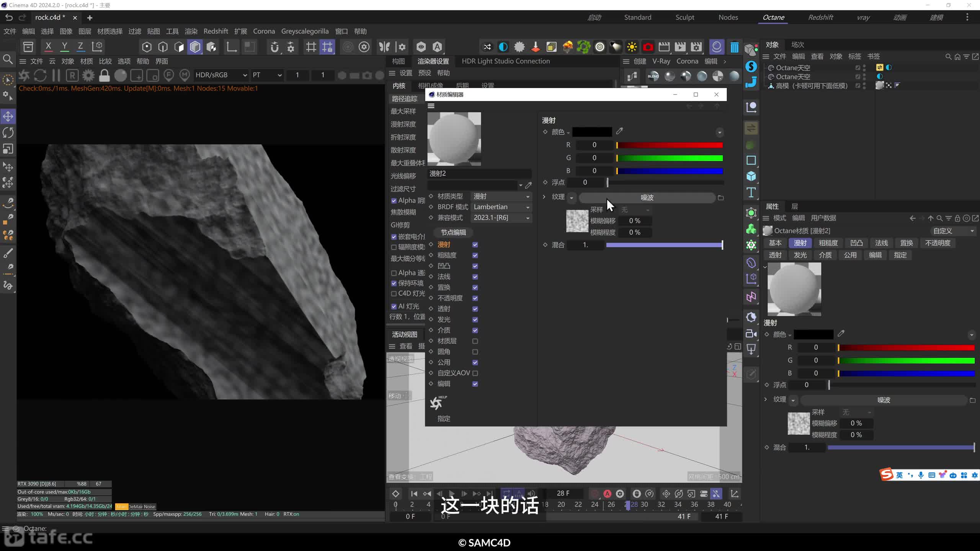Open HDR/sRGB color space dropdown
Image resolution: width=980 pixels, height=551 pixels.
[221, 75]
